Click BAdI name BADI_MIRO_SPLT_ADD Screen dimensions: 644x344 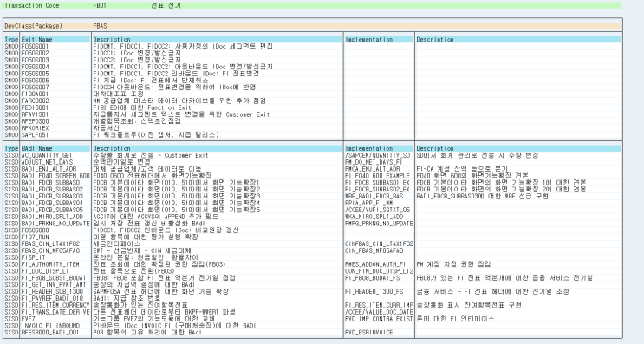[52, 217]
